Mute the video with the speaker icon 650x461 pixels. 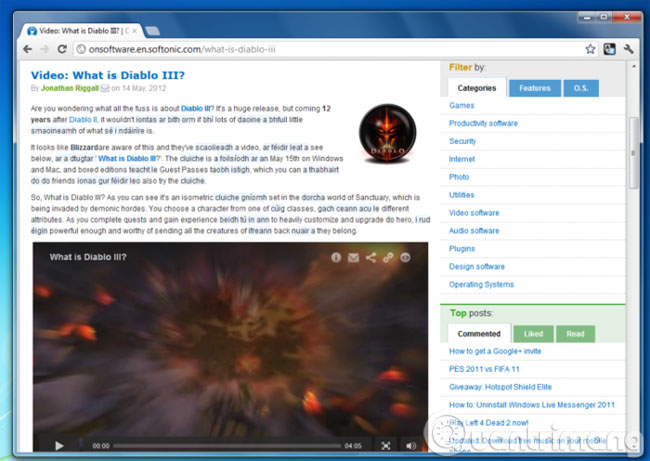tap(411, 445)
